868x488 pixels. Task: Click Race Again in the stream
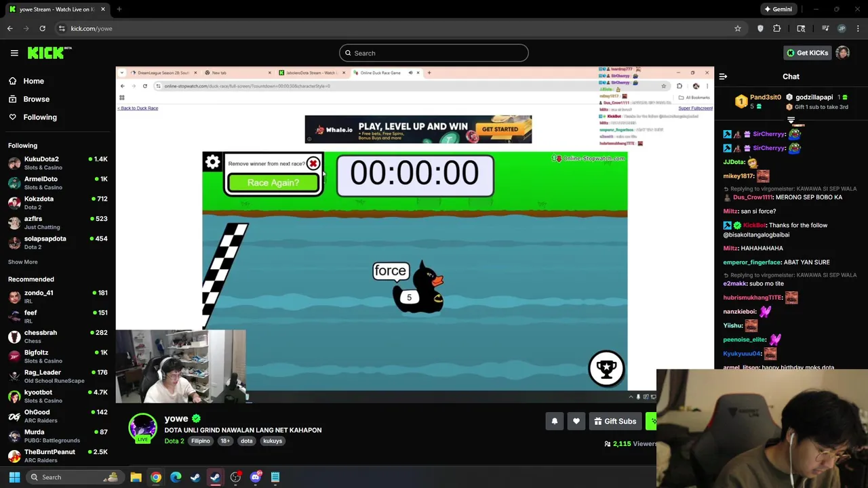point(273,182)
